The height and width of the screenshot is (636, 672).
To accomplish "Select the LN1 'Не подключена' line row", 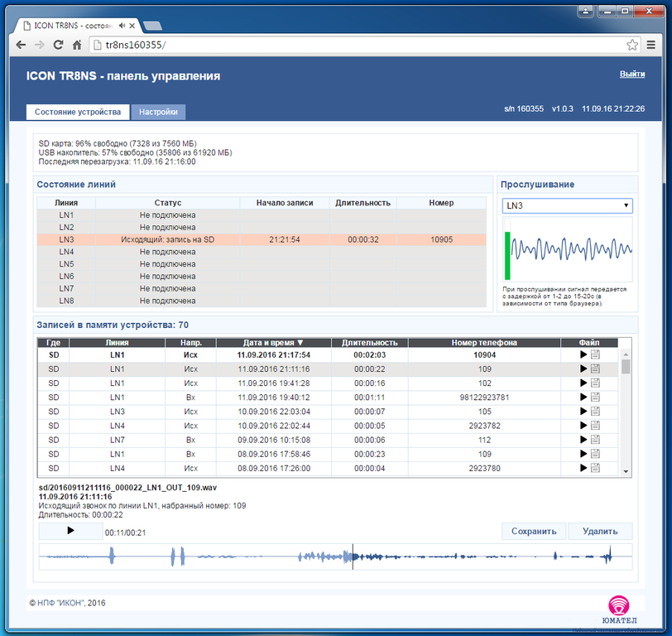I will point(262,214).
